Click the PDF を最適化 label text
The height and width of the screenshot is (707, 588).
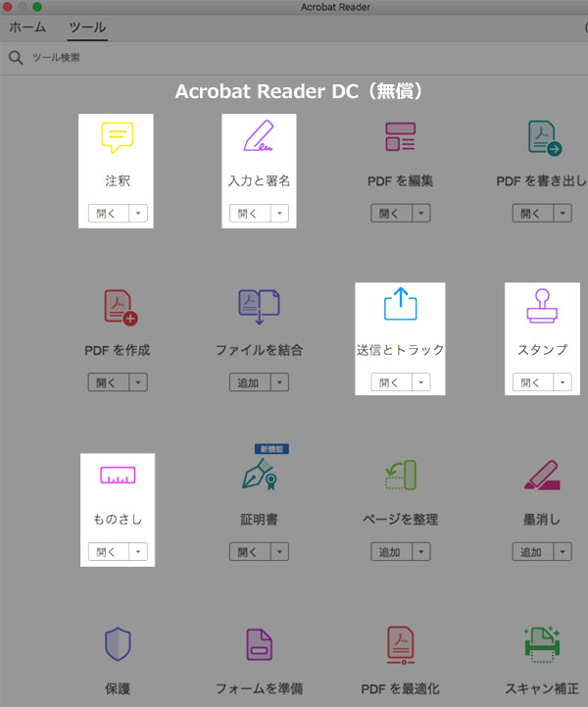tap(401, 688)
